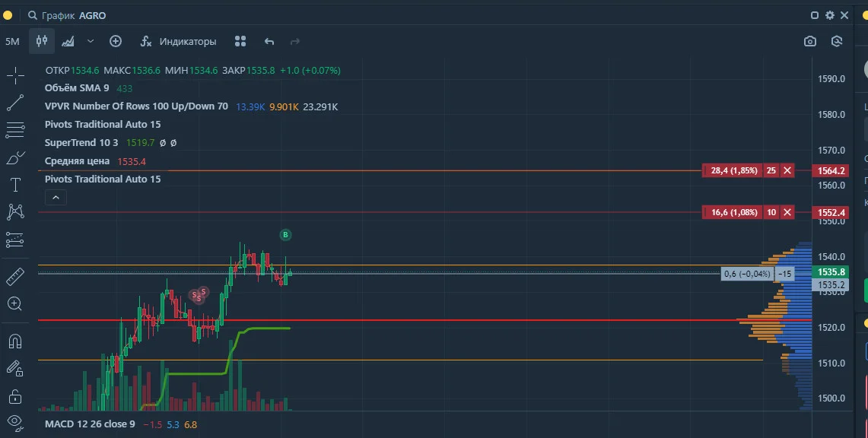Toggle visibility of all drawings
This screenshot has width=868, height=438.
pos(15,423)
